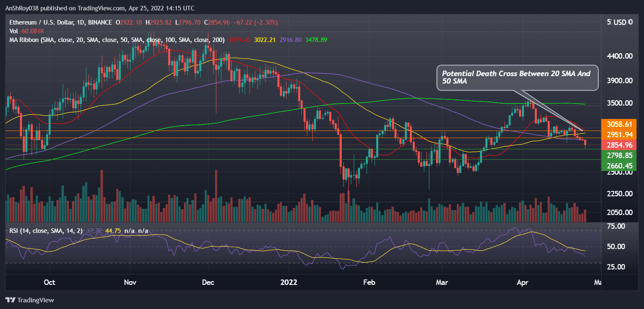Click the Apr month label on the timeline

[x=522, y=282]
